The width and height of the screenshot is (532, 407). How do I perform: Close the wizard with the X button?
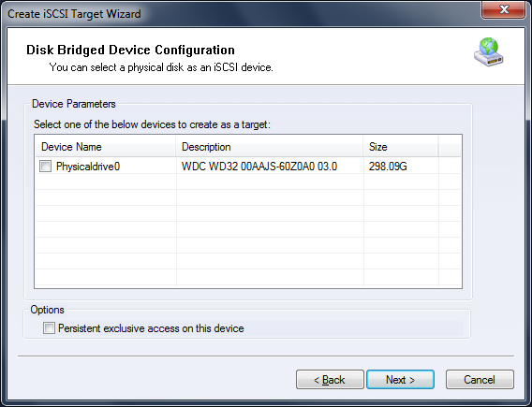(504, 9)
